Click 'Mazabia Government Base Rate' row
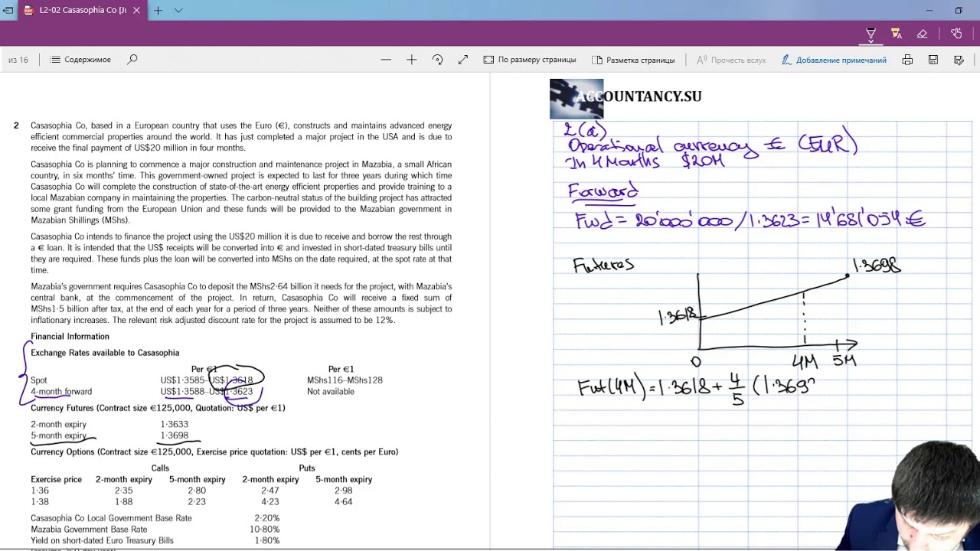Image resolution: width=980 pixels, height=551 pixels. (x=89, y=530)
